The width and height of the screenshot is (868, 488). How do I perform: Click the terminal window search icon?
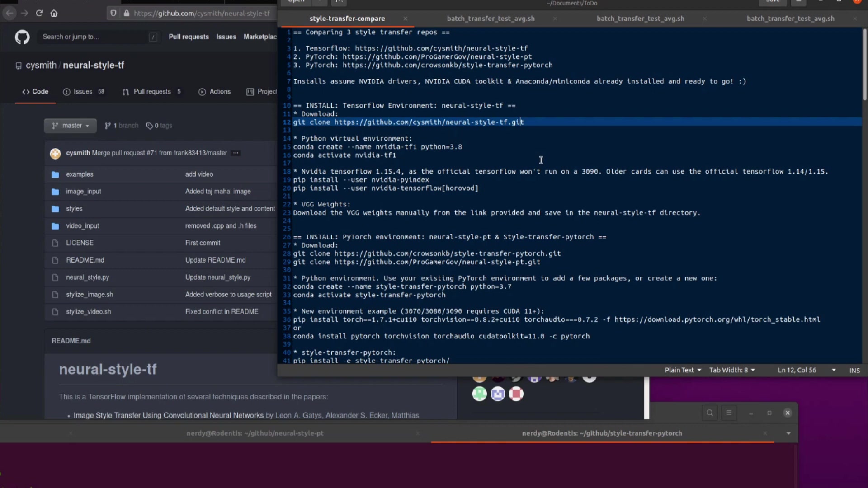click(710, 413)
